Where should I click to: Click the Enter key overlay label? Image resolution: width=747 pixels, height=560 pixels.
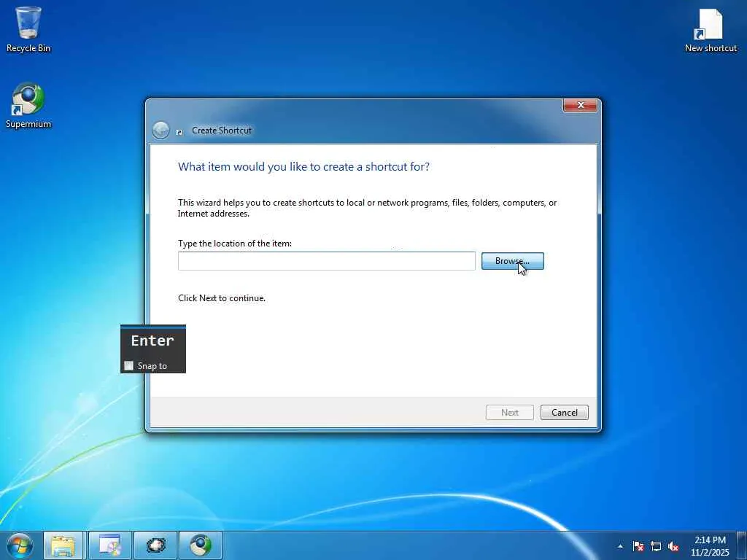(x=152, y=341)
